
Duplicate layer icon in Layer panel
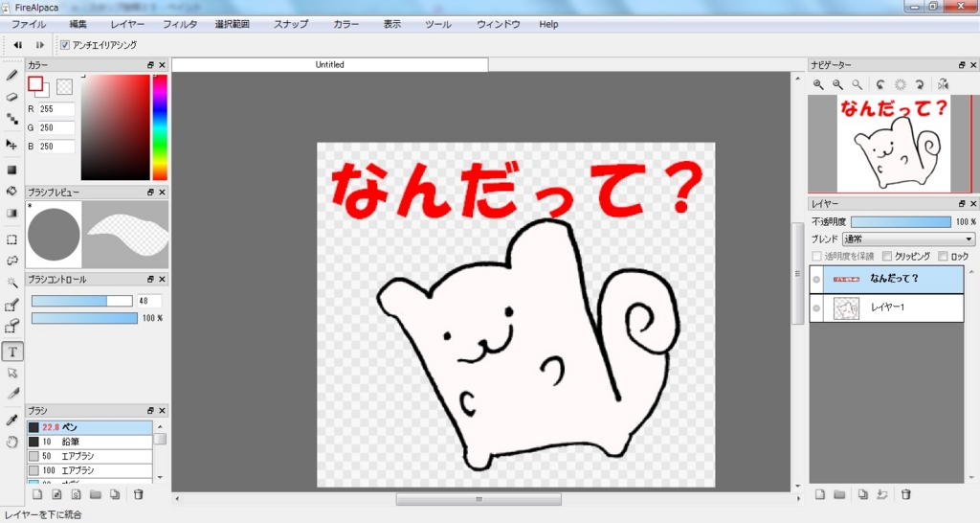[863, 494]
